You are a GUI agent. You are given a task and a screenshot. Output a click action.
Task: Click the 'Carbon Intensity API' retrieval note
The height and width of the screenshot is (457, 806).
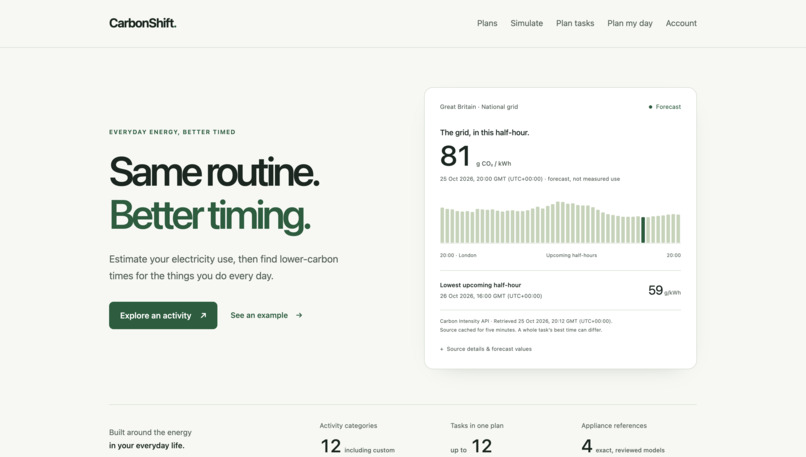pyautogui.click(x=526, y=321)
